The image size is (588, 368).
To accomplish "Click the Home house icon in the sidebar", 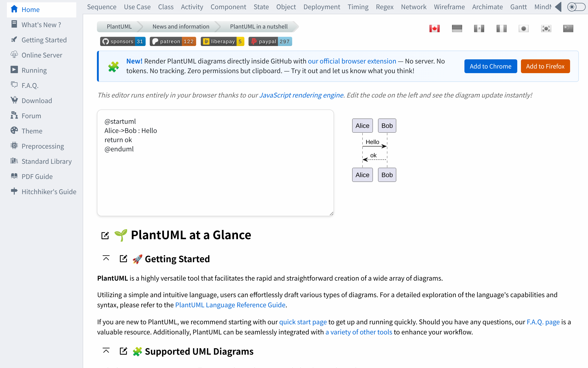I will pos(14,9).
